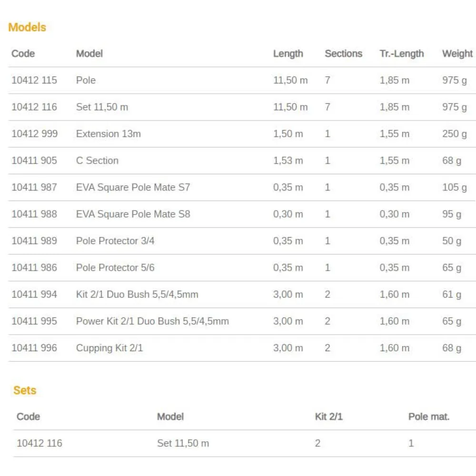The image size is (476, 476).
Task: Click the Cupping Kit 2/1 model
Action: click(x=109, y=348)
